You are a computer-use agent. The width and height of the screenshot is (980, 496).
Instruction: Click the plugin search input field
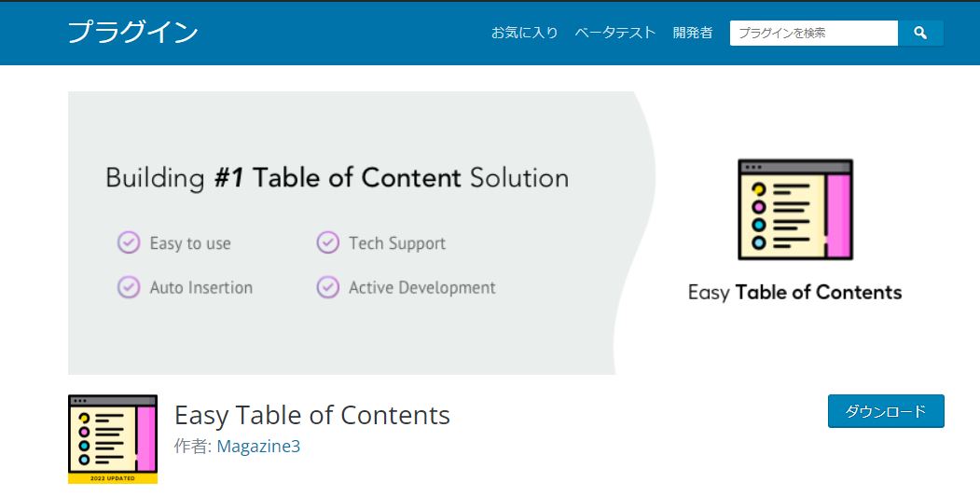[x=814, y=34]
